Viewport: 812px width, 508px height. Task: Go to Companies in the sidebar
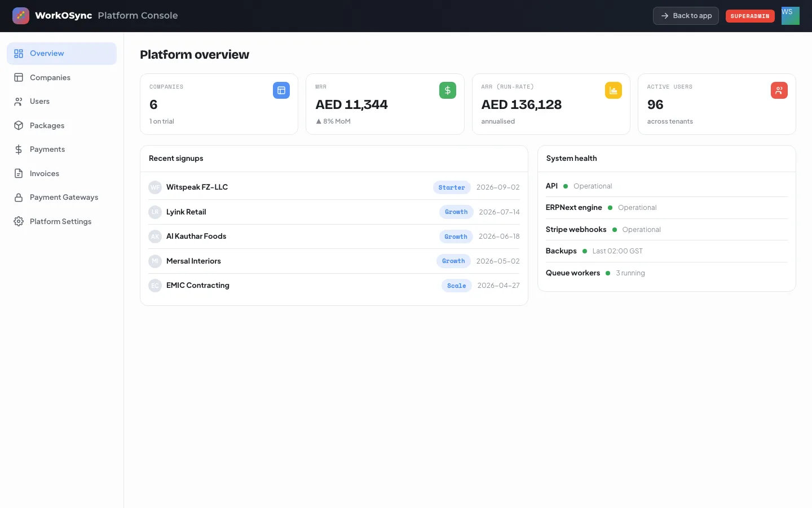coord(61,77)
